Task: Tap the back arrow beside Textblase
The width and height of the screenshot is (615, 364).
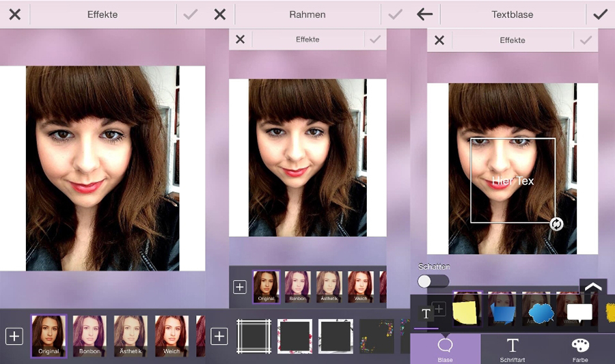Action: [x=425, y=14]
